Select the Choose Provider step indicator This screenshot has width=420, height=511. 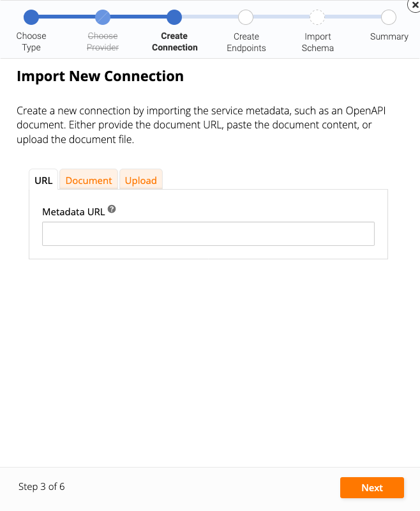coord(103,17)
